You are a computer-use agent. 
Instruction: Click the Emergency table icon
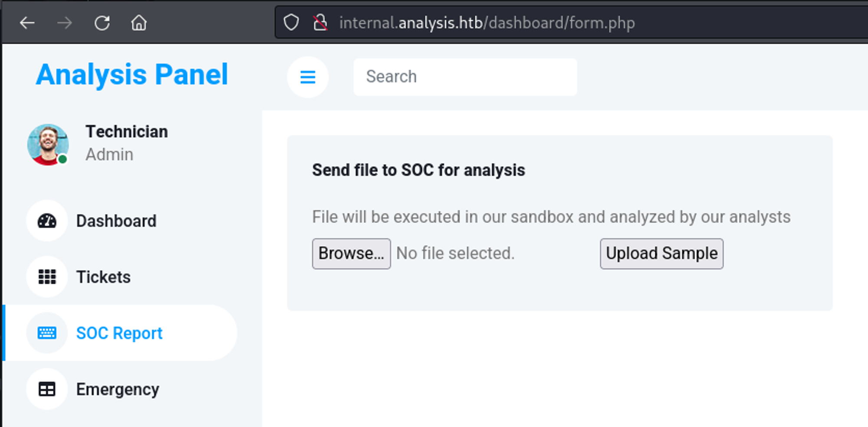click(x=47, y=389)
